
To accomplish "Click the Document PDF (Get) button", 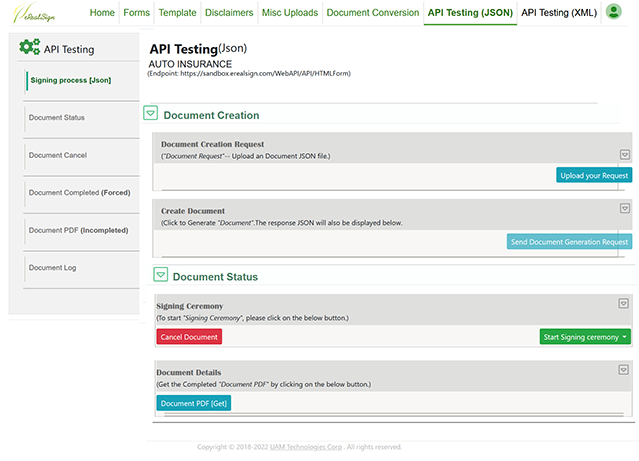I will pyautogui.click(x=193, y=403).
